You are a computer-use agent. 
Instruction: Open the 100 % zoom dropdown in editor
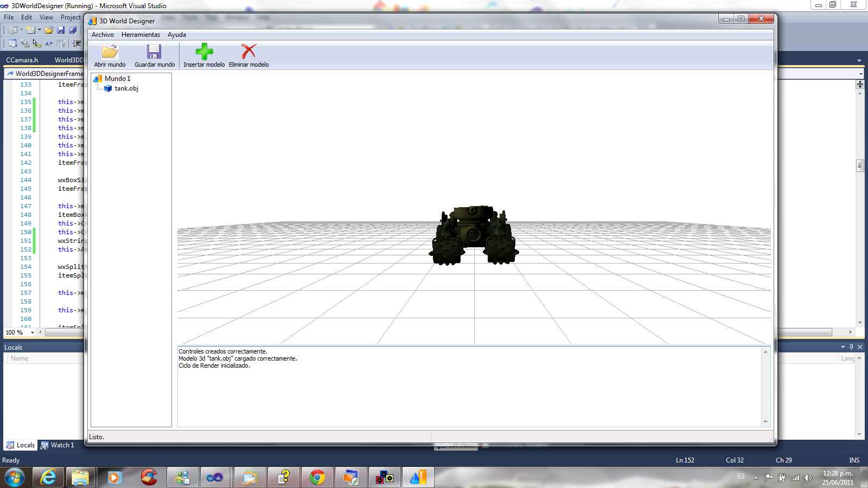[33, 332]
